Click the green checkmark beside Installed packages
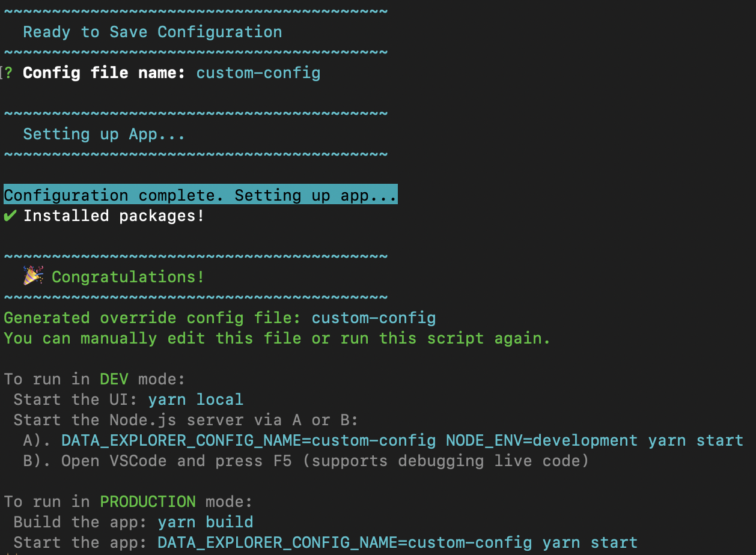Screen dimensions: 756x555 [x=10, y=216]
